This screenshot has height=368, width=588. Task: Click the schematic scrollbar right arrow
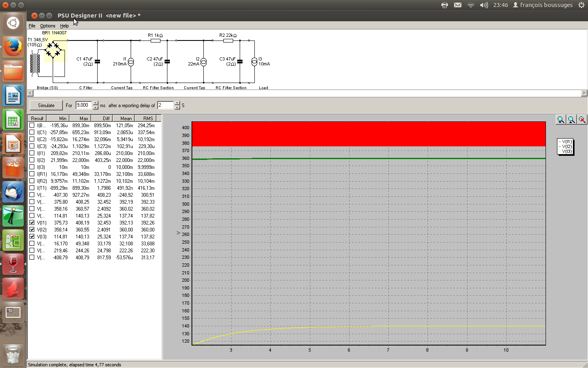[584, 93]
